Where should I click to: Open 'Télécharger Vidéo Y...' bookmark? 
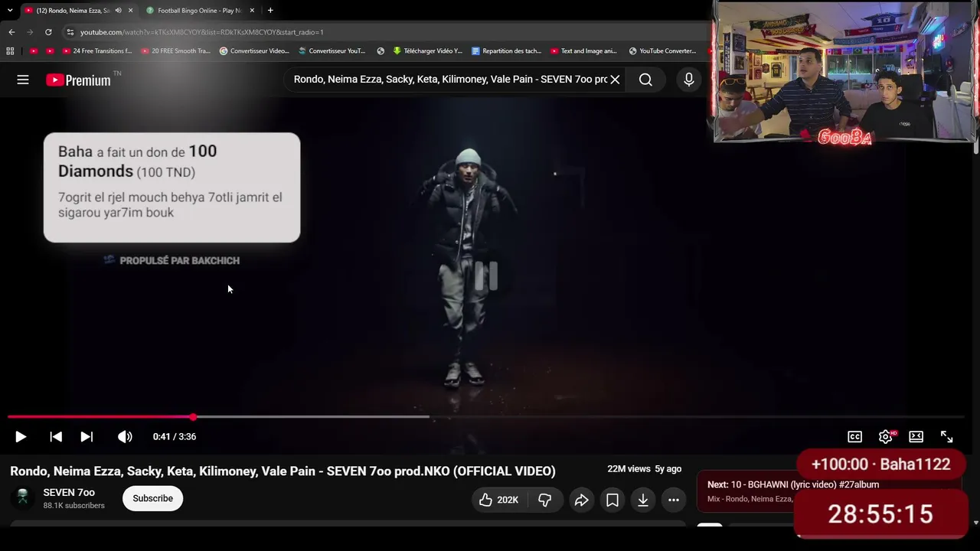[x=427, y=51]
